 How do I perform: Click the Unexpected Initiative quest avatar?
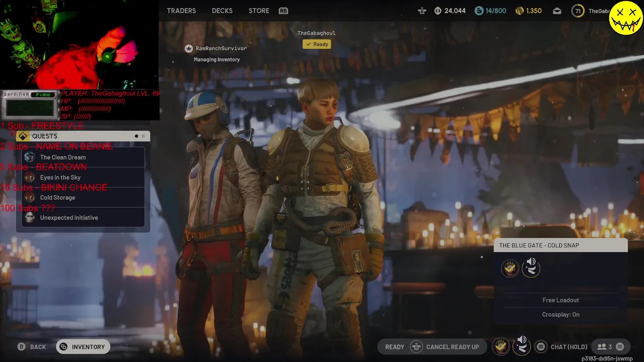pos(30,218)
